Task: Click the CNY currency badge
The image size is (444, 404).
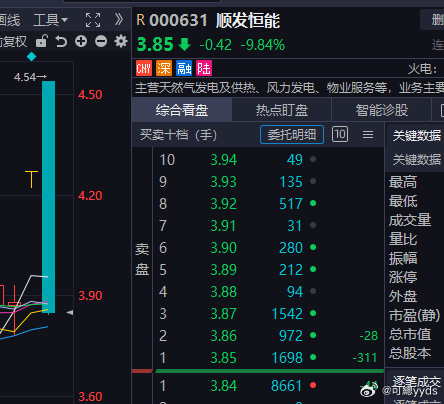Action: click(144, 69)
